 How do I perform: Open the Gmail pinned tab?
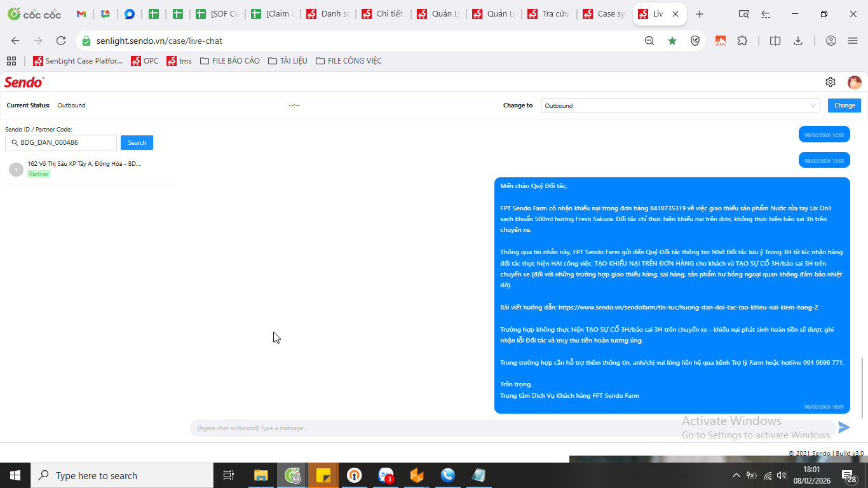tap(81, 14)
